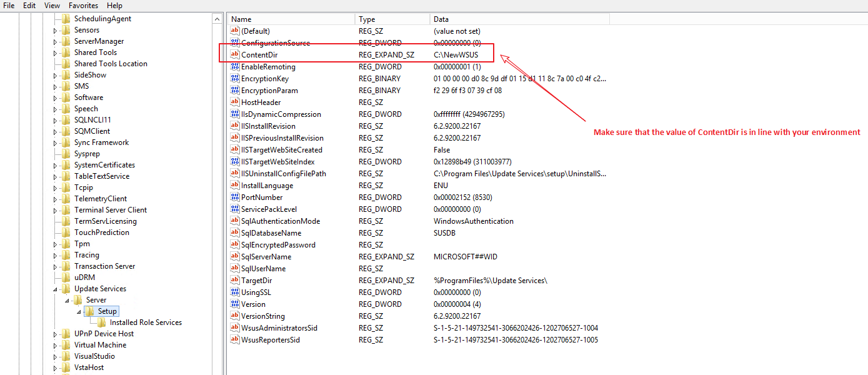Image resolution: width=868 pixels, height=375 pixels.
Task: Expand the Sensors tree node
Action: [x=55, y=31]
